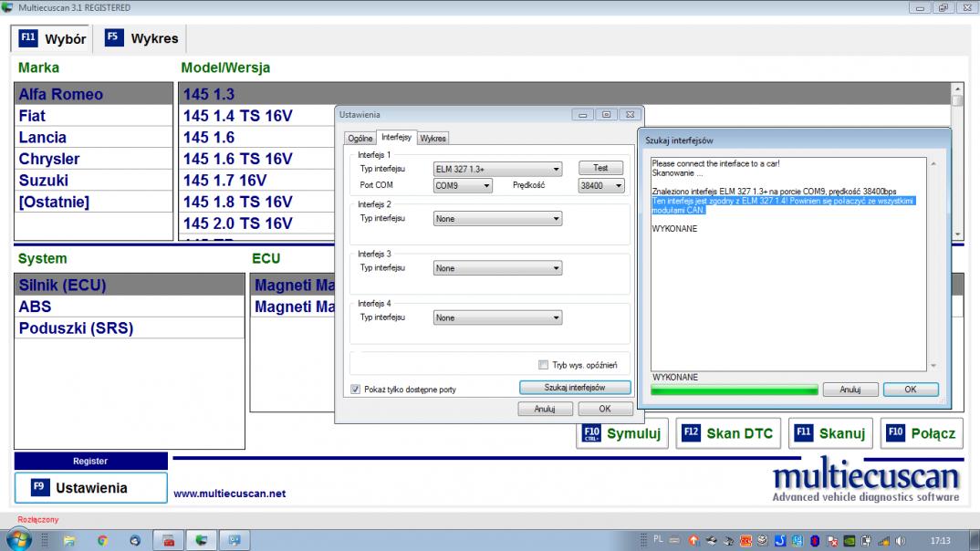Open the Interfejs 4 type dropdown

tap(497, 317)
